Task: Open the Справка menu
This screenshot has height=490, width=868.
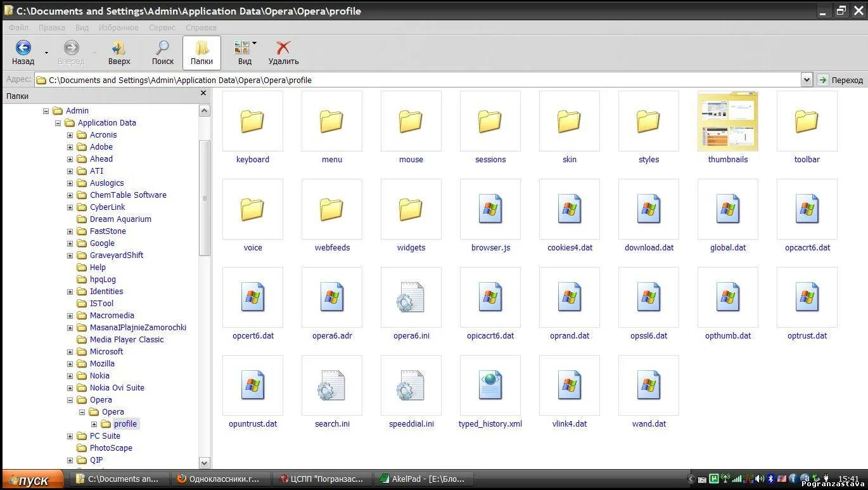Action: tap(201, 27)
